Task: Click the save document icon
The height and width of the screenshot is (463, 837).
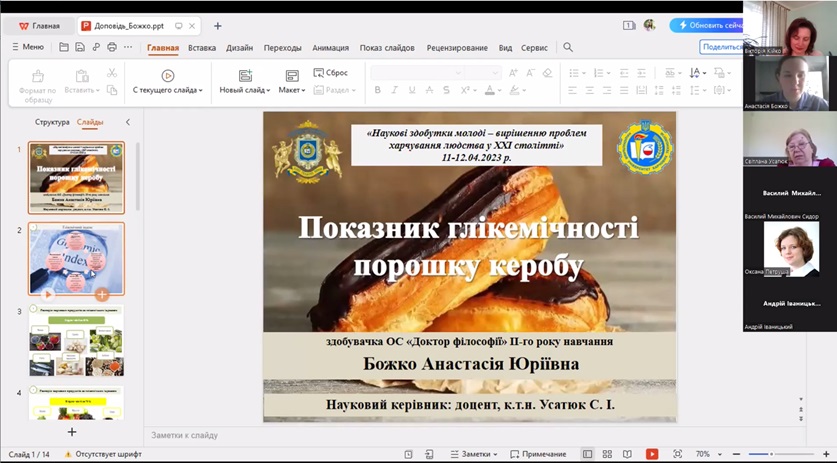Action: click(80, 47)
